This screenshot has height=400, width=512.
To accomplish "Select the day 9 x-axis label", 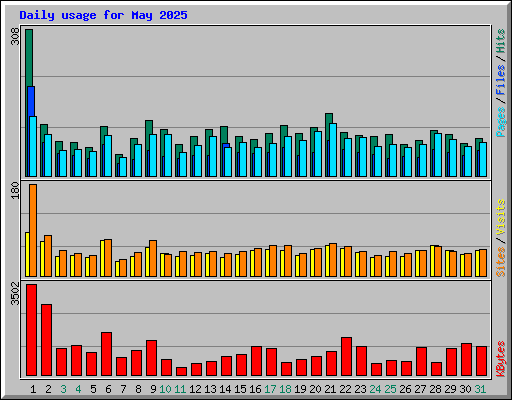I will click(x=153, y=389).
